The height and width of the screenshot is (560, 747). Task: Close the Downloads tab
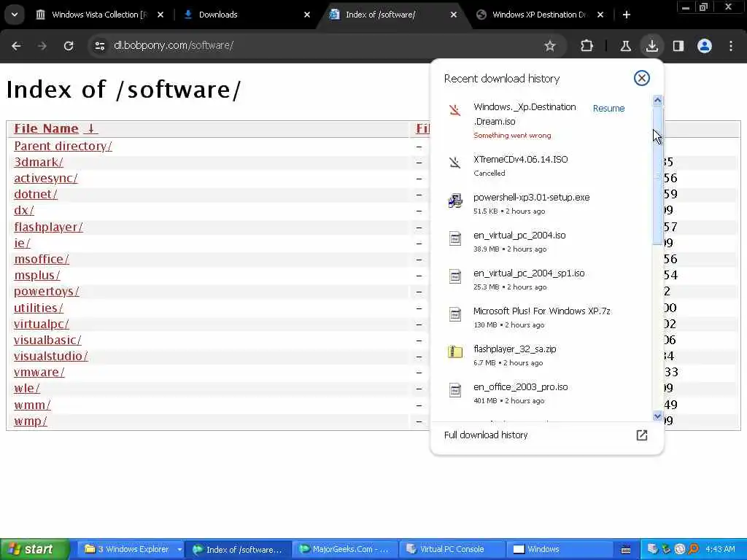click(x=307, y=15)
